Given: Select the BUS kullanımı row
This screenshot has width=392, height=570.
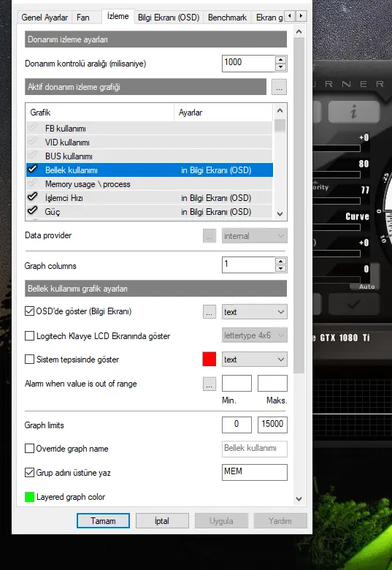Looking at the screenshot, I should pos(149,156).
